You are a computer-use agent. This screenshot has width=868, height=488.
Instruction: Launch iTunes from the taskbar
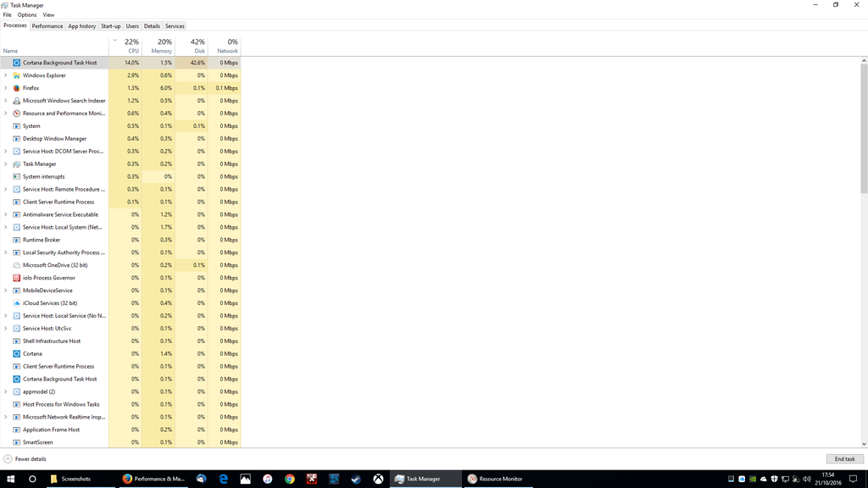pos(267,480)
